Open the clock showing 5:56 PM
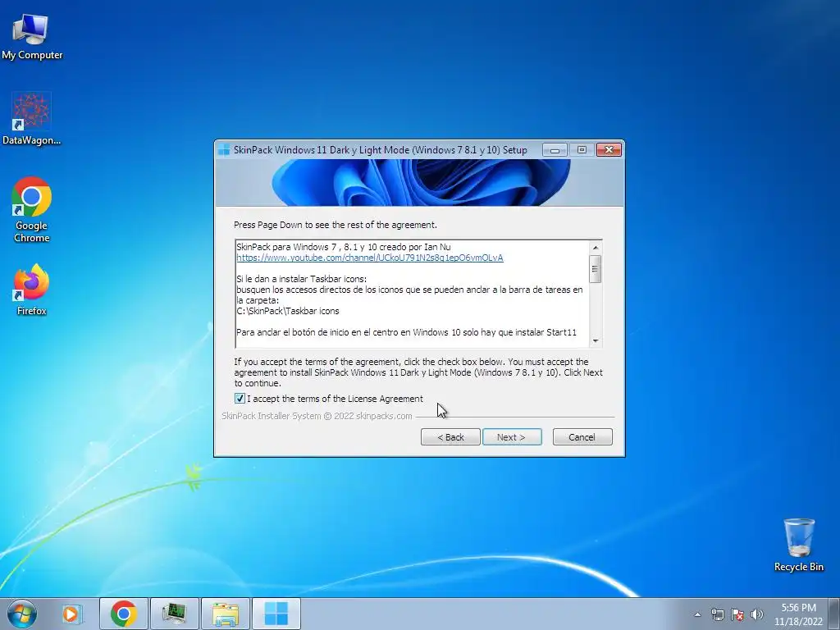 [798, 614]
